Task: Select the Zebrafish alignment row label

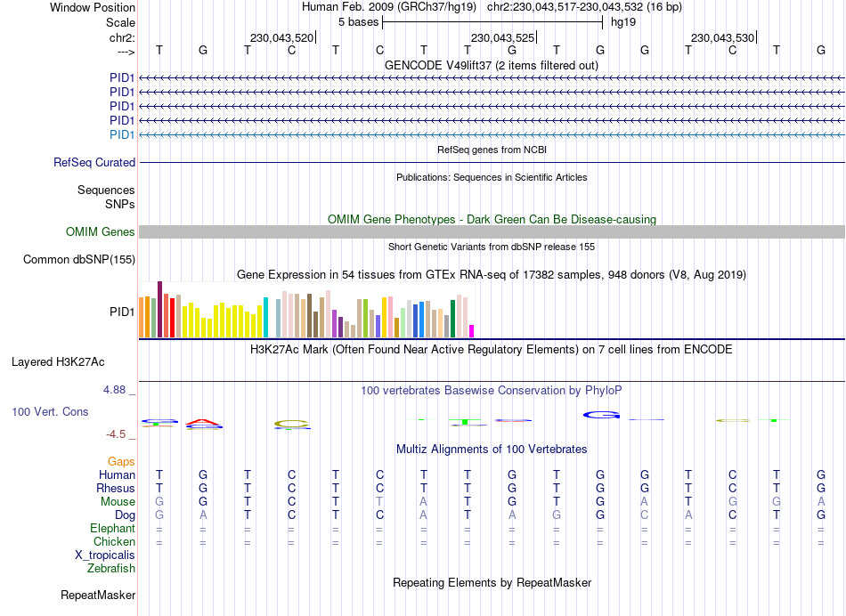Action: [x=111, y=568]
